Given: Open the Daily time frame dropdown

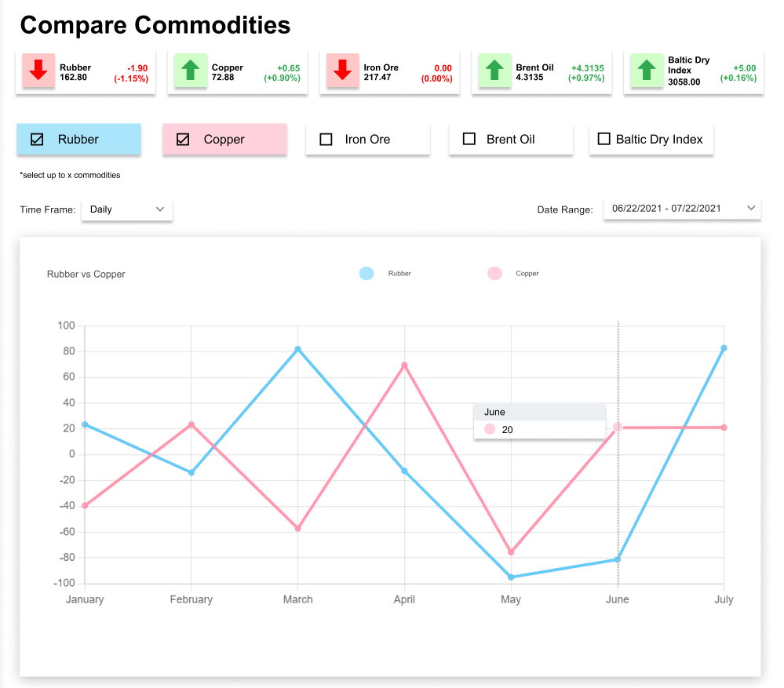Looking at the screenshot, I should click(x=127, y=209).
